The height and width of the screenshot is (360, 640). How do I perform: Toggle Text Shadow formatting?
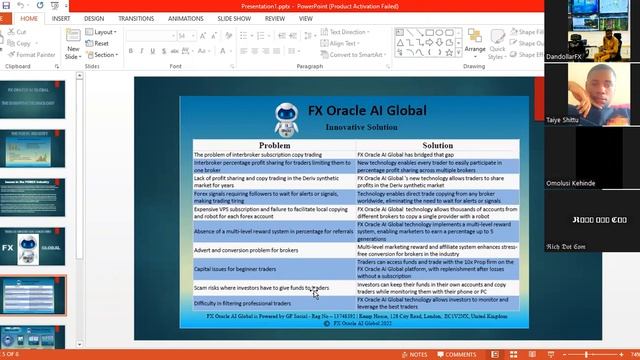tap(164, 51)
